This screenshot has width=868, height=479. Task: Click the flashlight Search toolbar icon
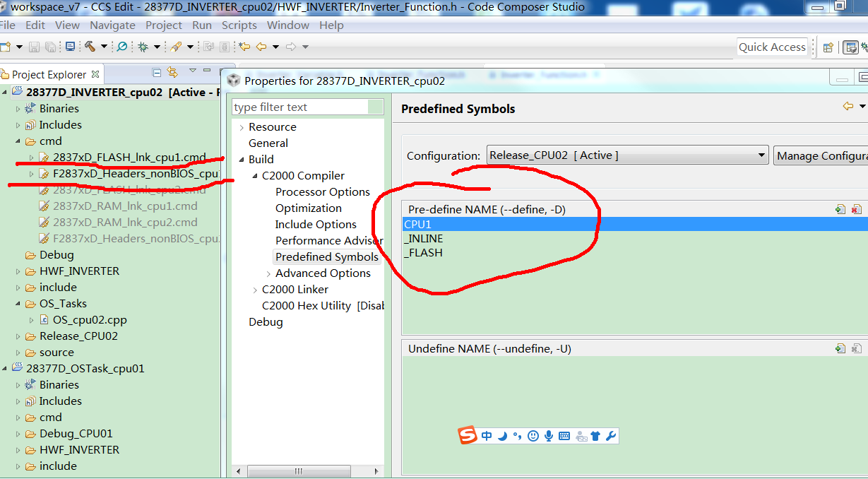(177, 47)
